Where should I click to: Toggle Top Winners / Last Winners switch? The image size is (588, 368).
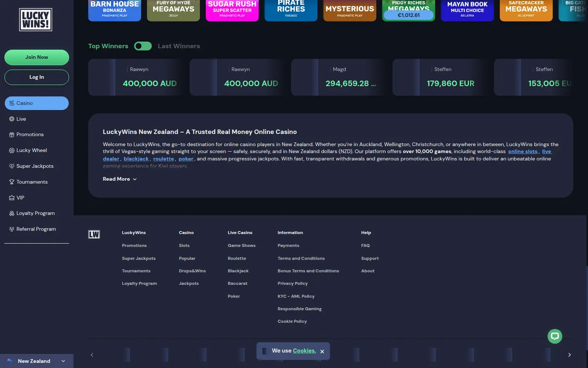tap(143, 46)
